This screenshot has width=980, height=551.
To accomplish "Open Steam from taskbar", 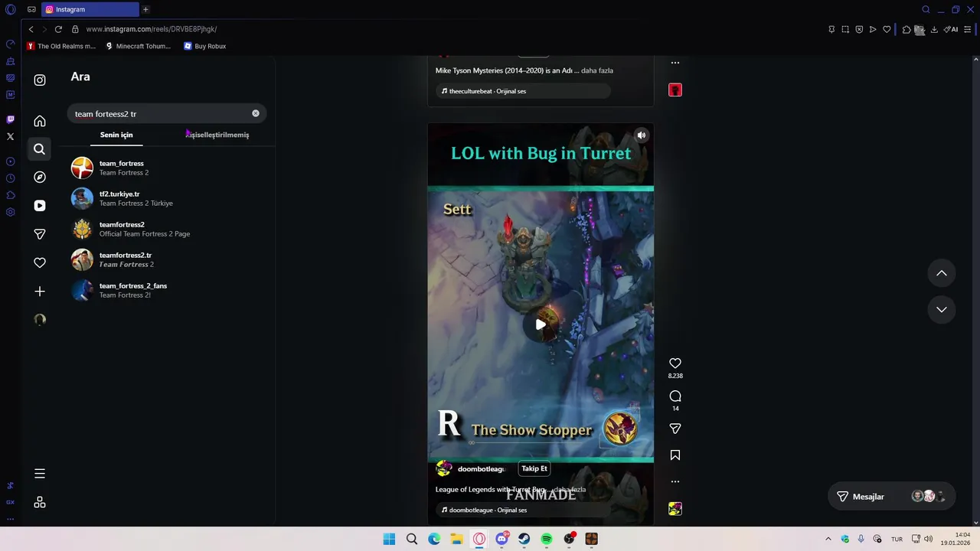I will click(x=524, y=539).
